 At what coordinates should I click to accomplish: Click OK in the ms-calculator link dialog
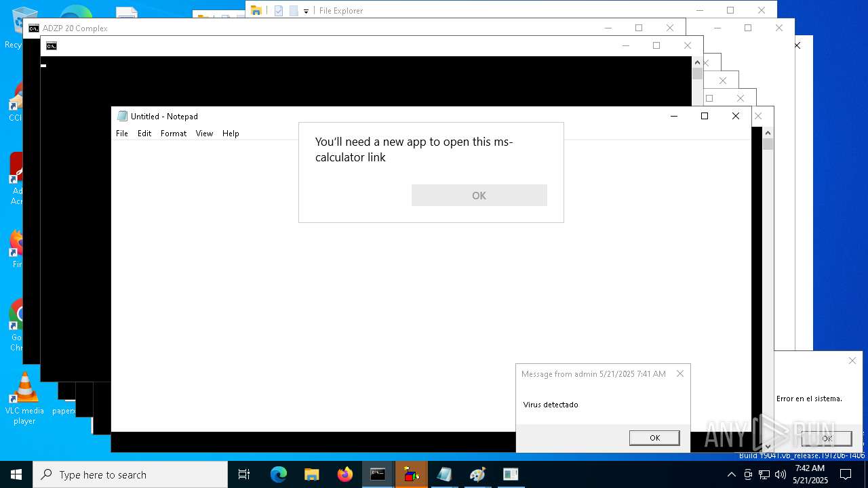coord(479,195)
